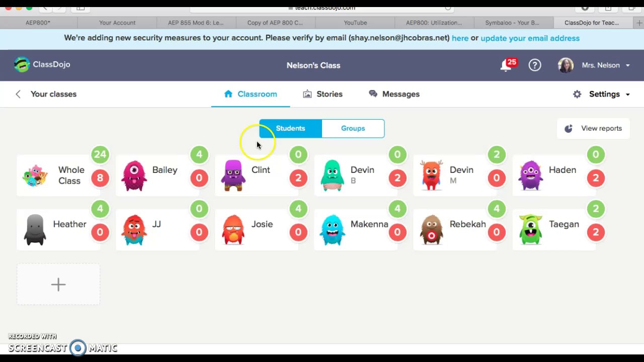The height and width of the screenshot is (362, 644).
Task: Switch to Copy of AEP 800 browser tab
Action: pos(275,23)
